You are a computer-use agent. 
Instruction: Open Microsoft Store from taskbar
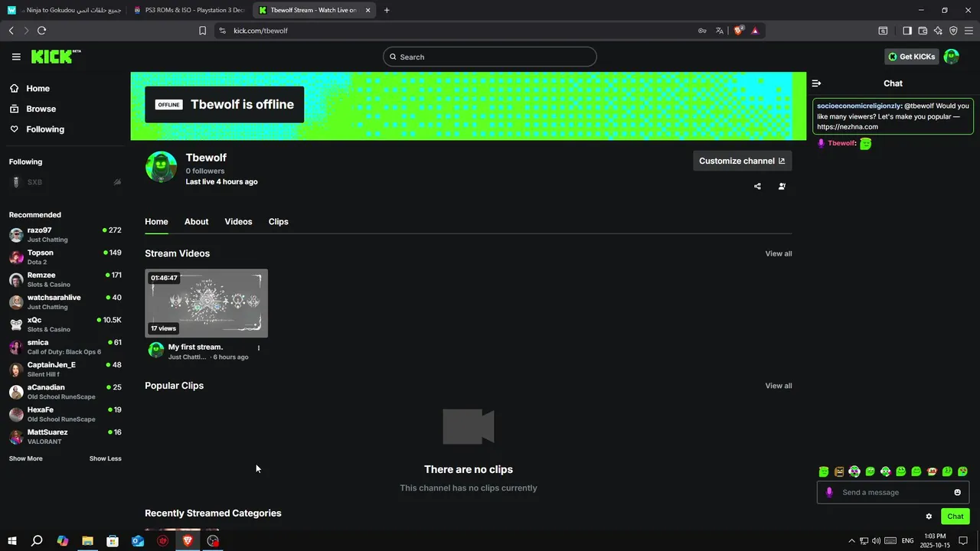click(x=113, y=541)
